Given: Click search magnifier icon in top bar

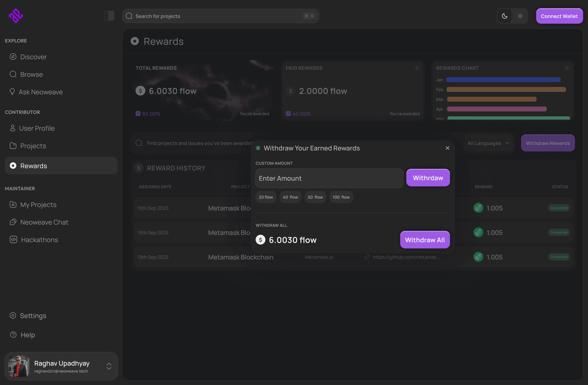Looking at the screenshot, I should coord(129,16).
